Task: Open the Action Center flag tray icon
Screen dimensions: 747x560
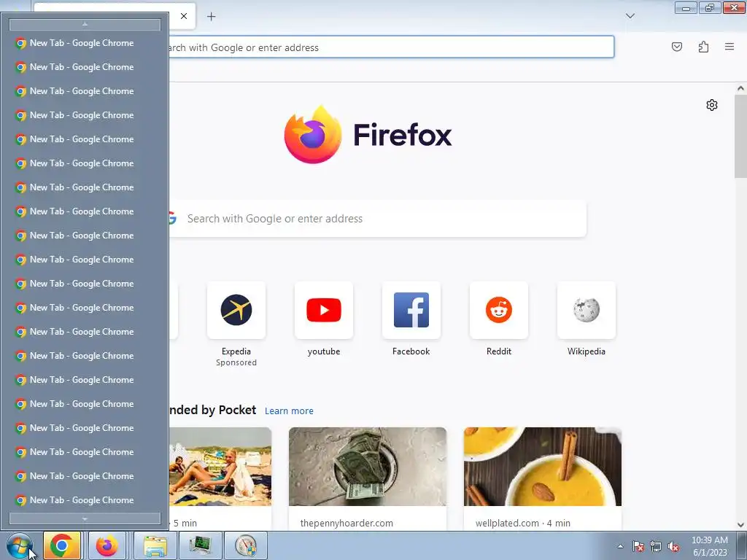Action: coord(638,546)
